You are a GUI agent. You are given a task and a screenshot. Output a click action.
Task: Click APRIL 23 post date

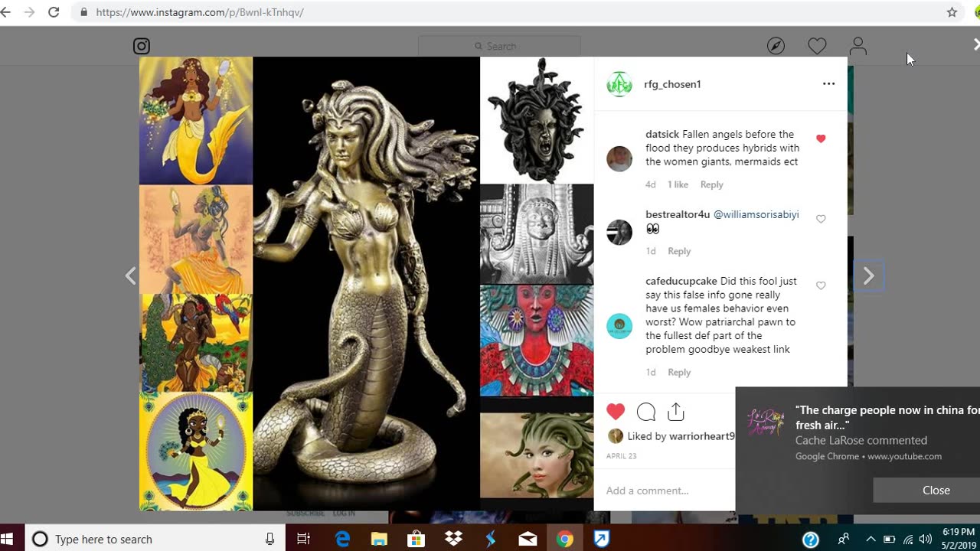(621, 456)
